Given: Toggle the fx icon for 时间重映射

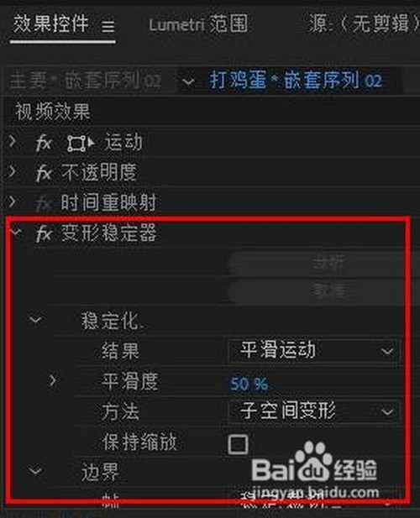Looking at the screenshot, I should pos(44,203).
